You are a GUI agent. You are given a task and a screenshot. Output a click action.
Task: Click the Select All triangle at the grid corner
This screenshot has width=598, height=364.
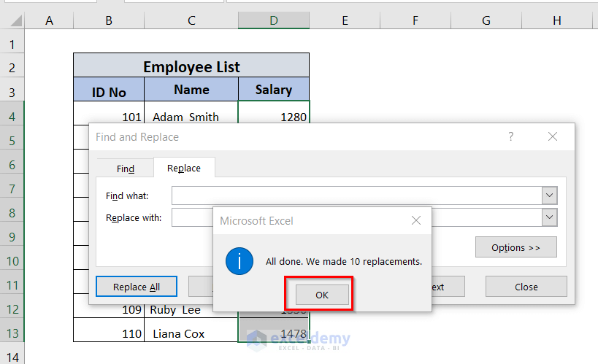[15, 20]
